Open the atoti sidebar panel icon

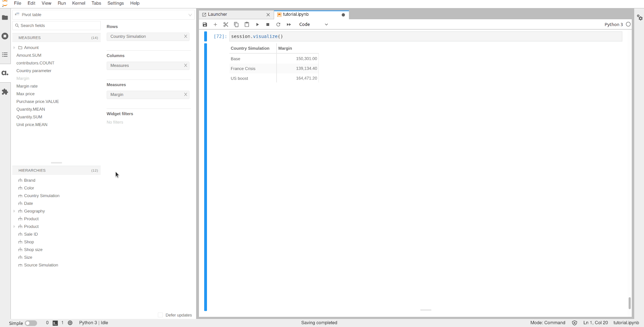click(x=5, y=73)
